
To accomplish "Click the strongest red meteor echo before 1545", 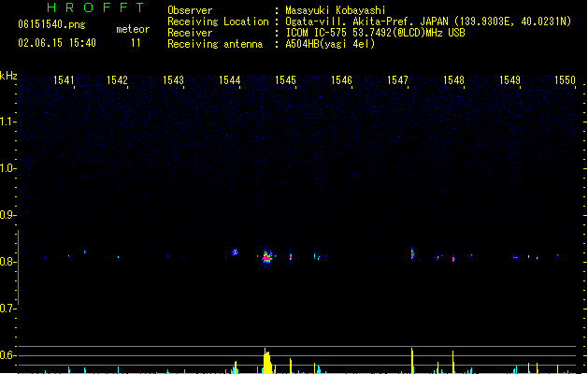I will pyautogui.click(x=267, y=257).
